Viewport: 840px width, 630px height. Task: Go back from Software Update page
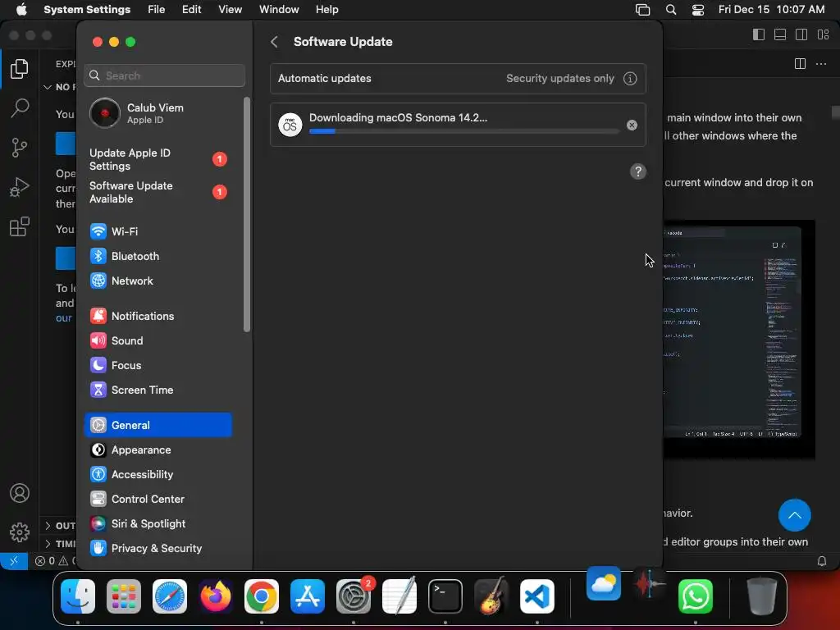click(x=274, y=42)
